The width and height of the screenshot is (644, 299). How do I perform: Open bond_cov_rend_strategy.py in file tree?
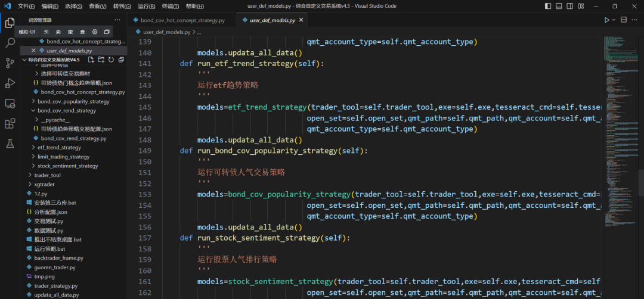tap(73, 138)
